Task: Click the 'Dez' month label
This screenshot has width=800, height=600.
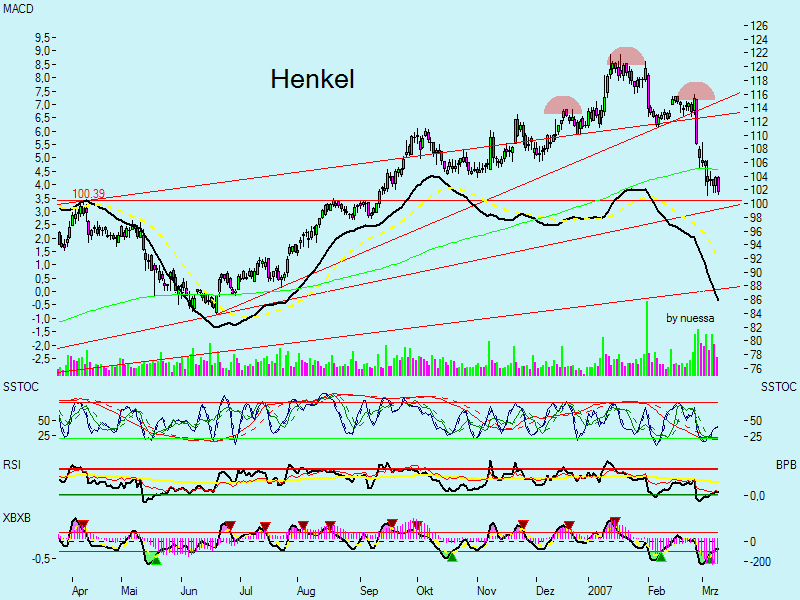Action: point(545,591)
